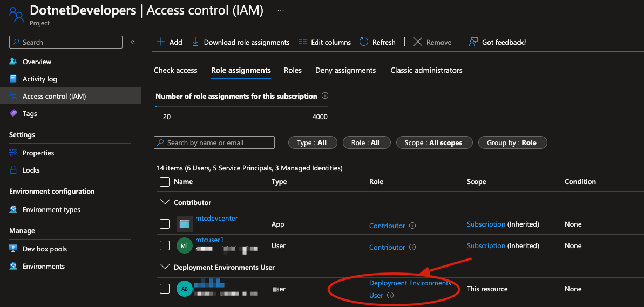Image resolution: width=644 pixels, height=307 pixels.
Task: Collapse the sidebar with double-chevron icon
Action: click(133, 42)
